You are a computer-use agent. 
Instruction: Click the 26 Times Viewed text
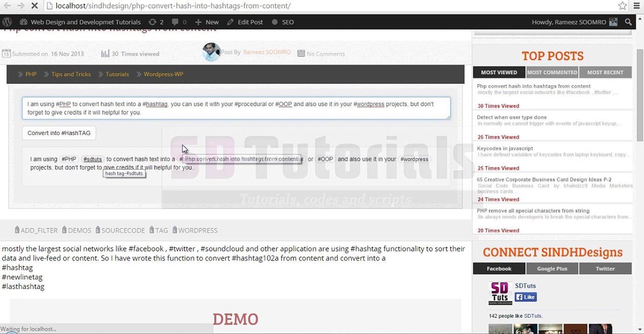pyautogui.click(x=498, y=137)
